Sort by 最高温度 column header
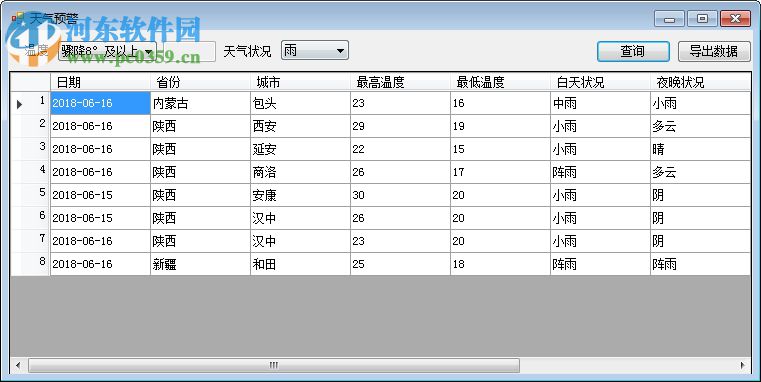 click(400, 82)
